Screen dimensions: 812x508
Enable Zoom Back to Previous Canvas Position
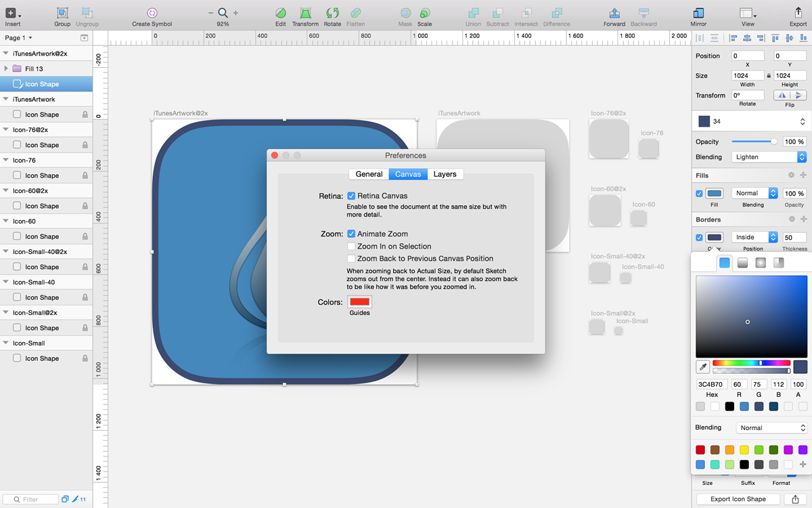(351, 259)
